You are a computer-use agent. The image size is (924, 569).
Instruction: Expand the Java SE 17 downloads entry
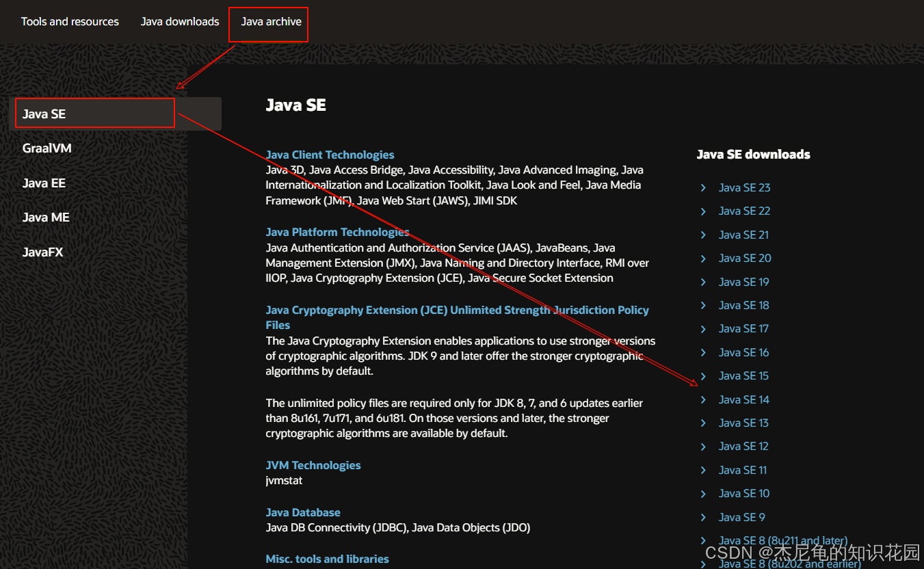point(743,328)
